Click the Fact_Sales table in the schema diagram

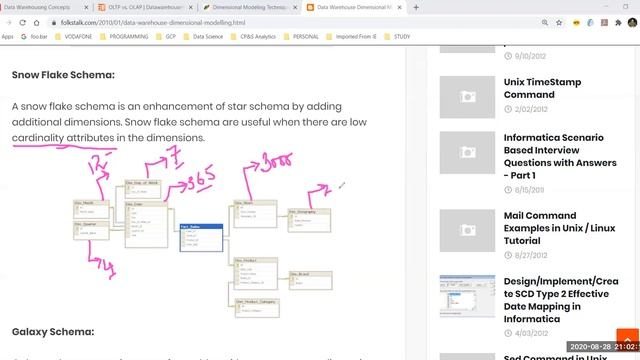tap(201, 238)
